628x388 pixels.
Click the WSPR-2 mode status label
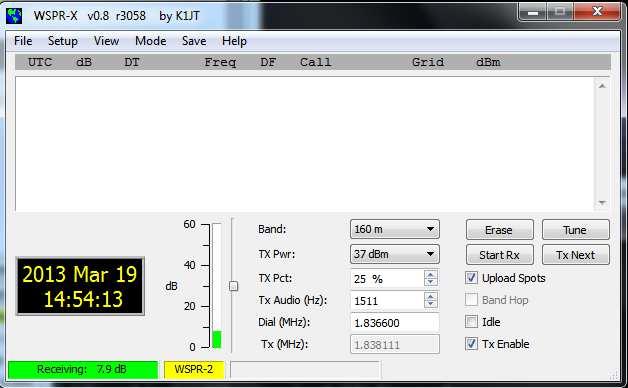tap(194, 369)
